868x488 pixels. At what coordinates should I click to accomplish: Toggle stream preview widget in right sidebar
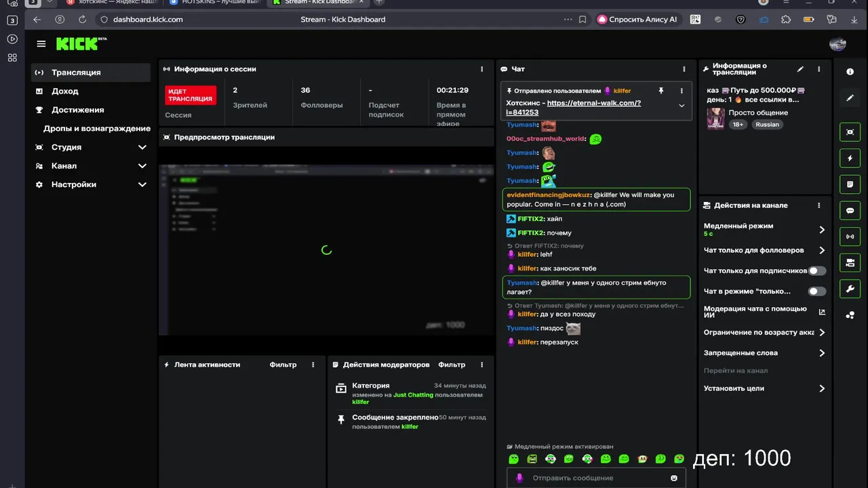850,132
